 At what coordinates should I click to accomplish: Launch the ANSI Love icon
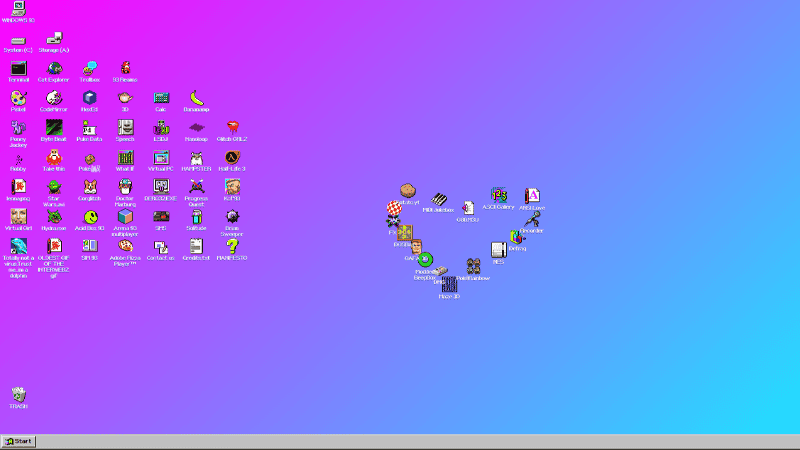[532, 196]
